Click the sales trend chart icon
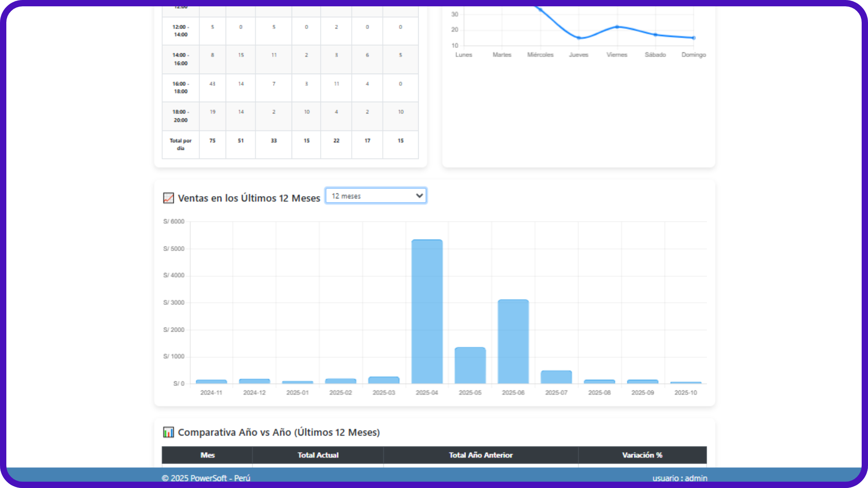 click(168, 198)
